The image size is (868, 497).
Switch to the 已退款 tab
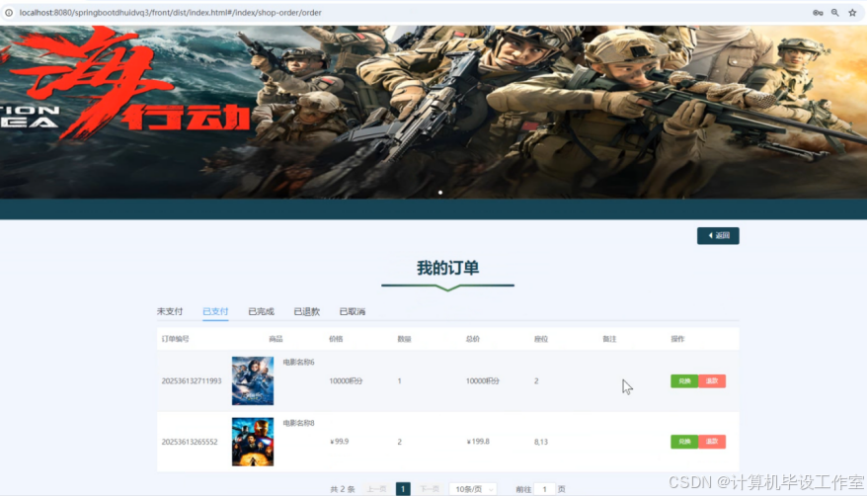307,311
